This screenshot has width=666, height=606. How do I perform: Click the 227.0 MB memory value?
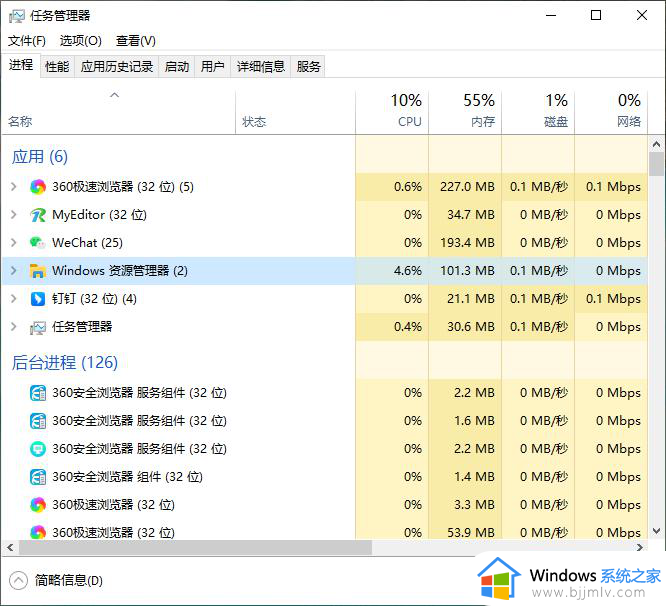click(467, 187)
